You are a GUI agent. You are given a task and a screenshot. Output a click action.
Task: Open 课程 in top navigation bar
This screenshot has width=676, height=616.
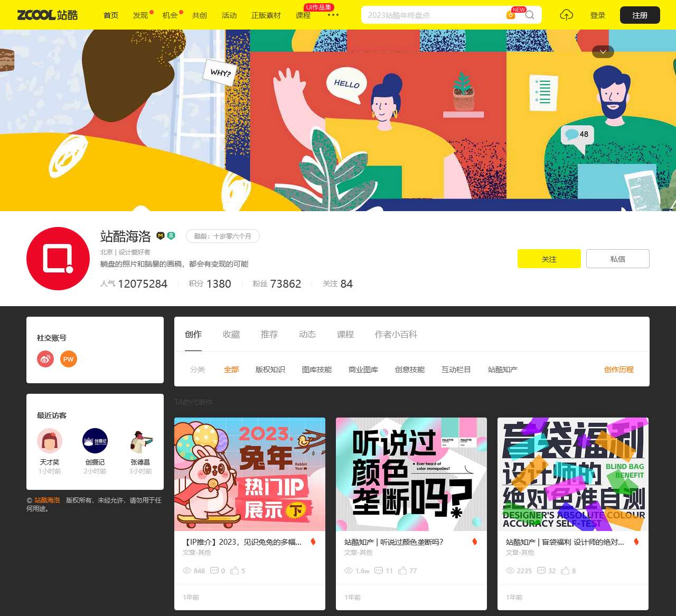pyautogui.click(x=303, y=15)
